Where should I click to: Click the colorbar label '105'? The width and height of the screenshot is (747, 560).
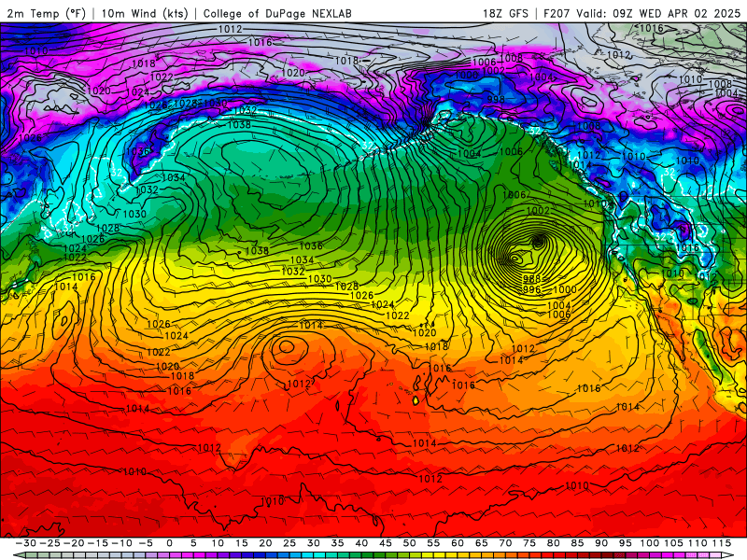[x=673, y=543]
